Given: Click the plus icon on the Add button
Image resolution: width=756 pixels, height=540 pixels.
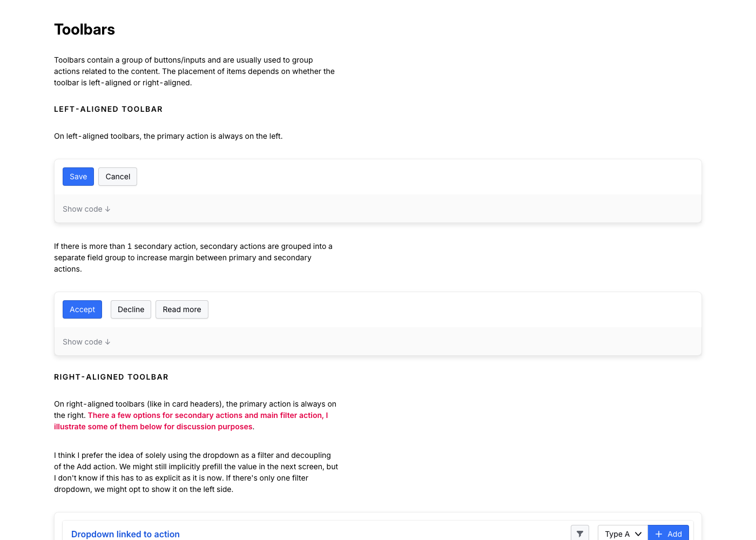Looking at the screenshot, I should [659, 534].
